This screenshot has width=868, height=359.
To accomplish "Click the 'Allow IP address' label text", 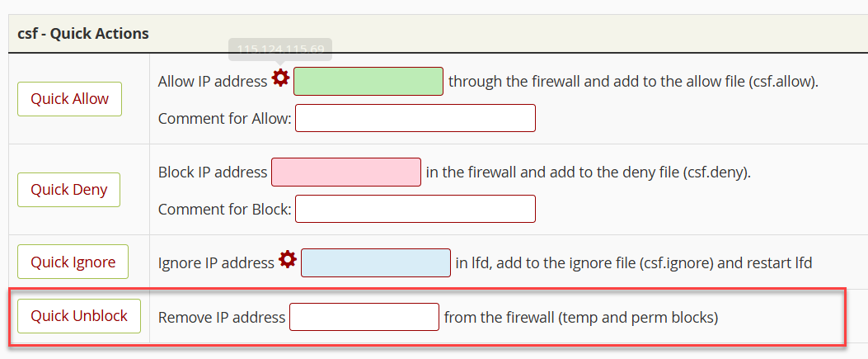I will click(x=213, y=82).
